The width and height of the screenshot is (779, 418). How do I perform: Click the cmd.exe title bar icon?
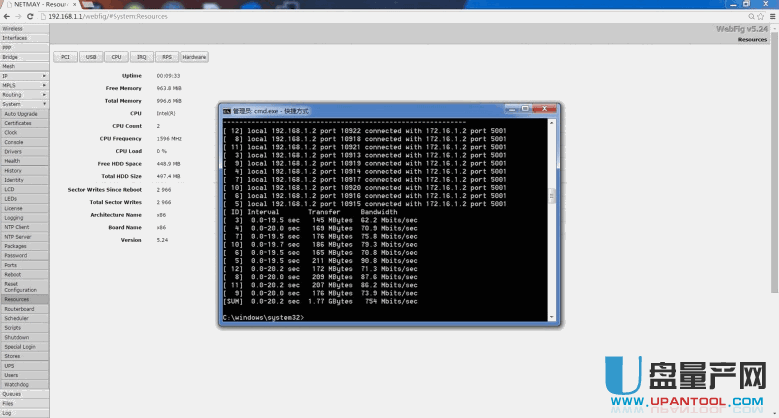[226, 110]
